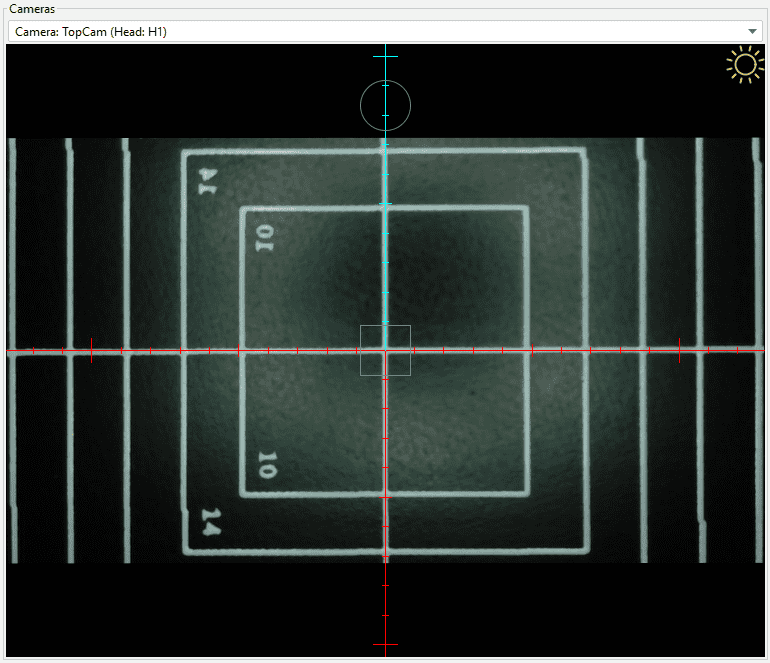Image resolution: width=770 pixels, height=663 pixels.
Task: Click the top-left corner of outer square
Action: coord(184,152)
